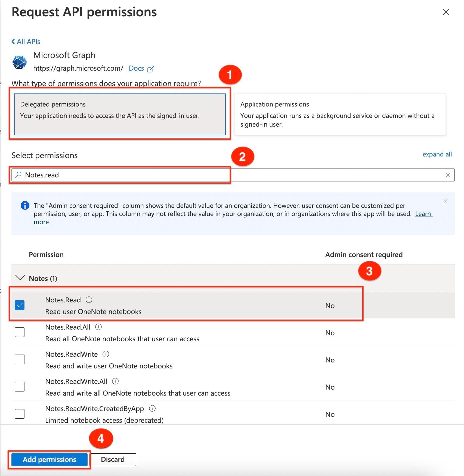The image size is (464, 476).
Task: Click info icon beside Notes.Read.All
Action: [x=98, y=327]
